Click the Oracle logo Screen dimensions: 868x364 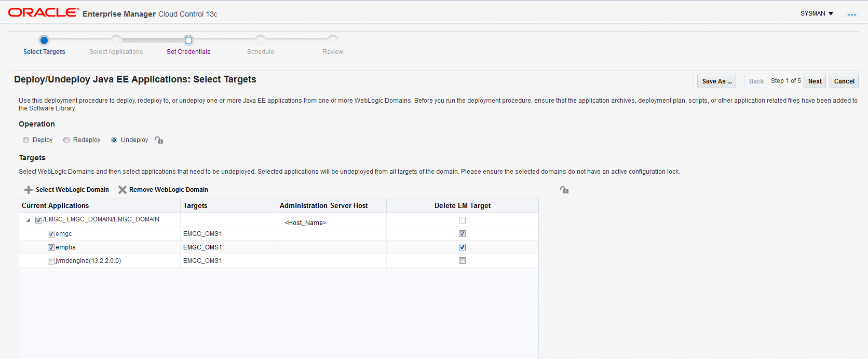[43, 12]
